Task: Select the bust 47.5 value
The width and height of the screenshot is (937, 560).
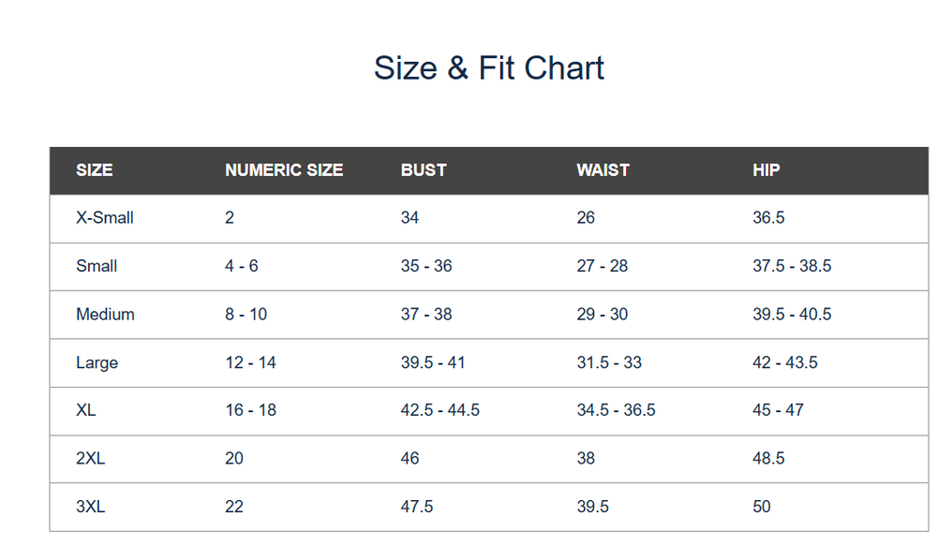Action: pos(417,507)
